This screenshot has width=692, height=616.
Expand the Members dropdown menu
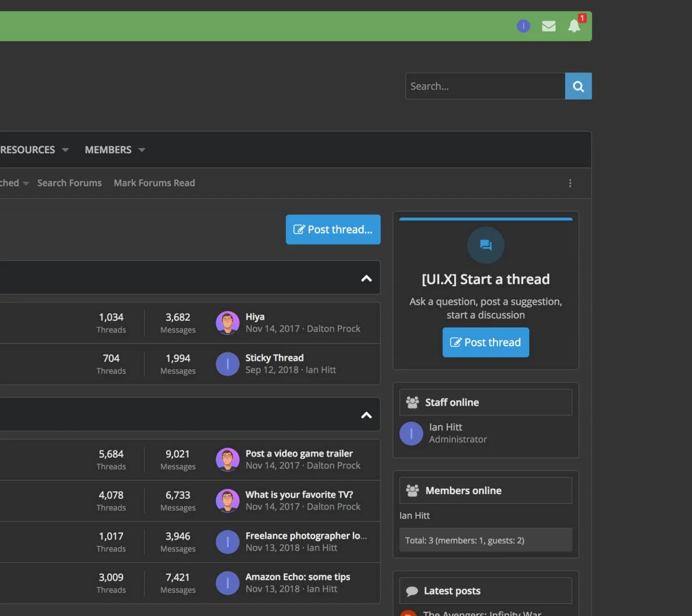(x=142, y=150)
